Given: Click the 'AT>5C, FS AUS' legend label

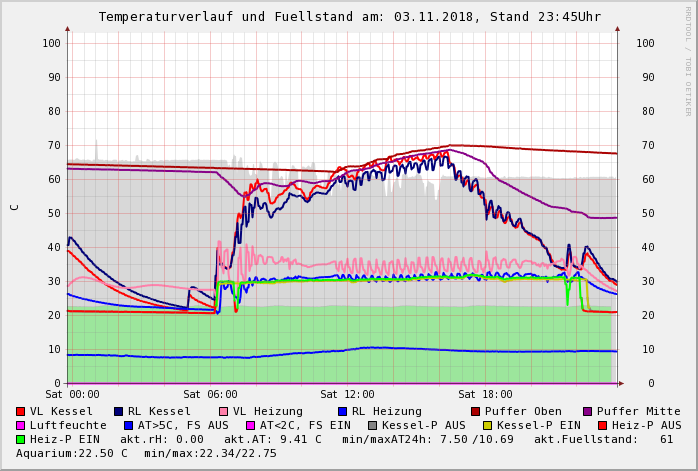Looking at the screenshot, I should (x=183, y=425).
